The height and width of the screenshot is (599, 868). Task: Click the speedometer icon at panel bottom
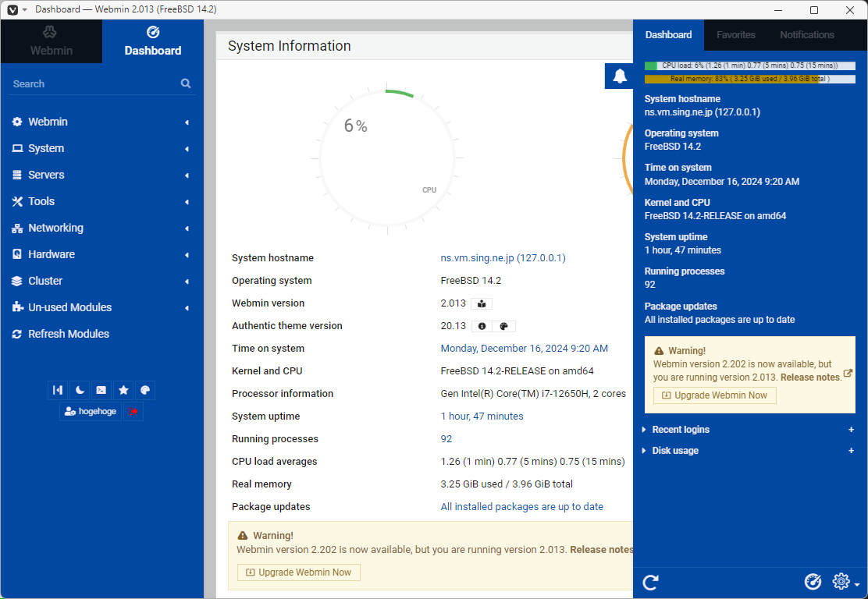pyautogui.click(x=813, y=582)
